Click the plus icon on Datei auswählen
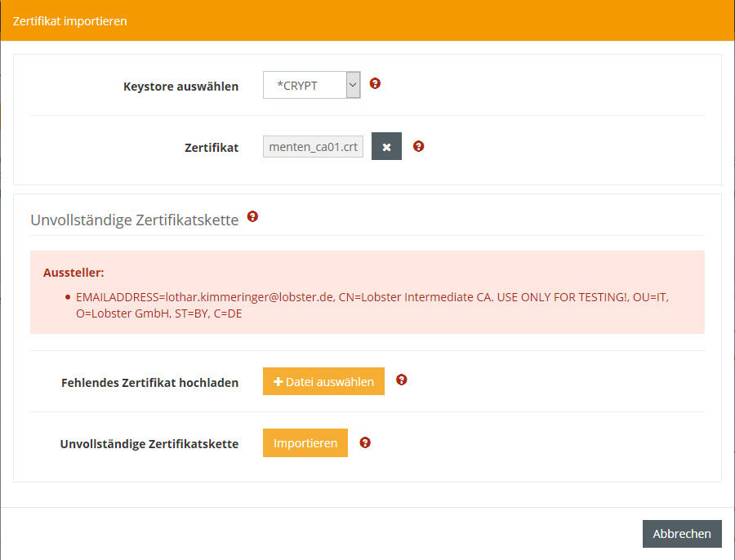 click(278, 381)
